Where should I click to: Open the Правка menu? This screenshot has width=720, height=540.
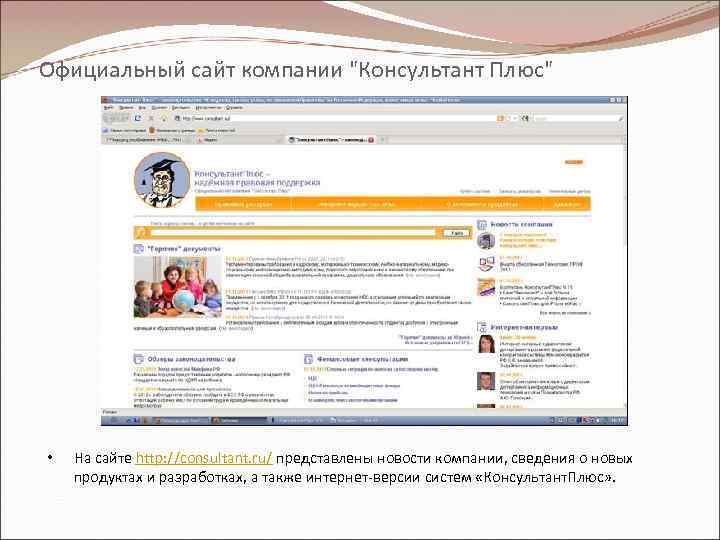[x=126, y=107]
